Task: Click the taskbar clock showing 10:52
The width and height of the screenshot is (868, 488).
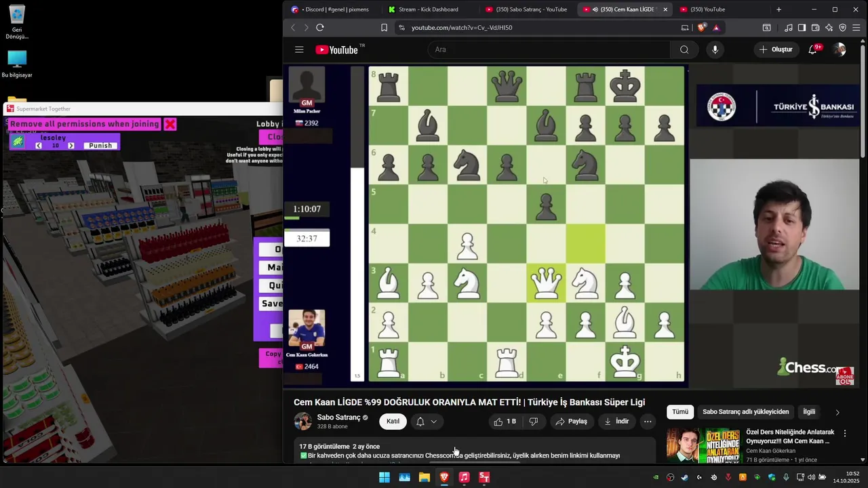Action: [846, 477]
